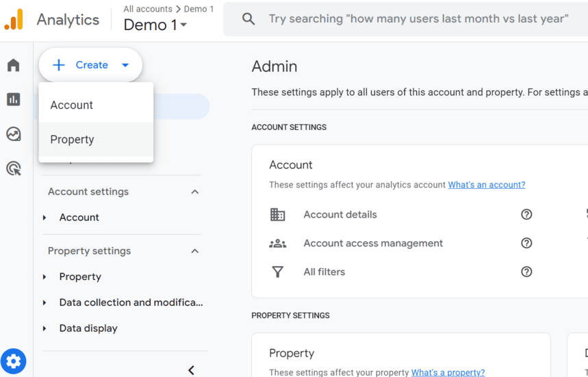Open Account details setting

340,214
